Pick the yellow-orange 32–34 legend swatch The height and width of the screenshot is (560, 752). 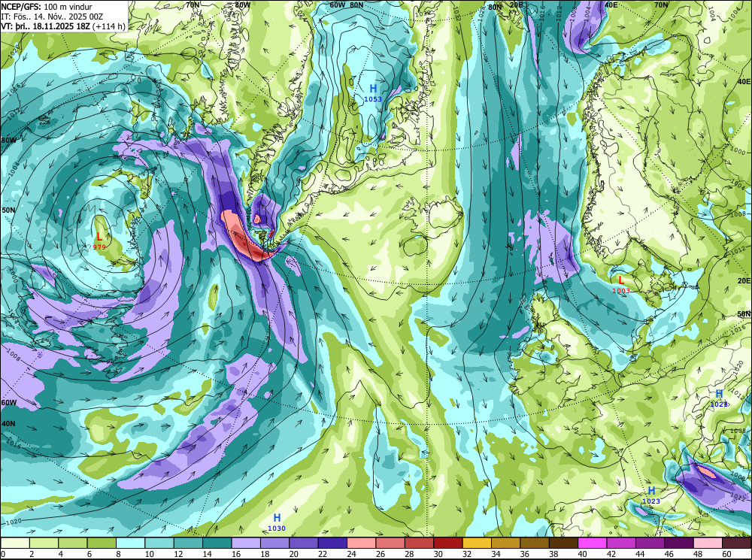[478, 543]
